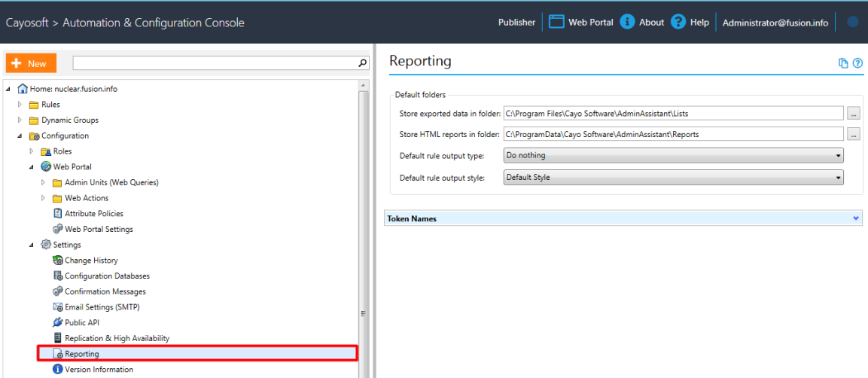868x378 pixels.
Task: Click the Settings gear icon
Action: 46,244
